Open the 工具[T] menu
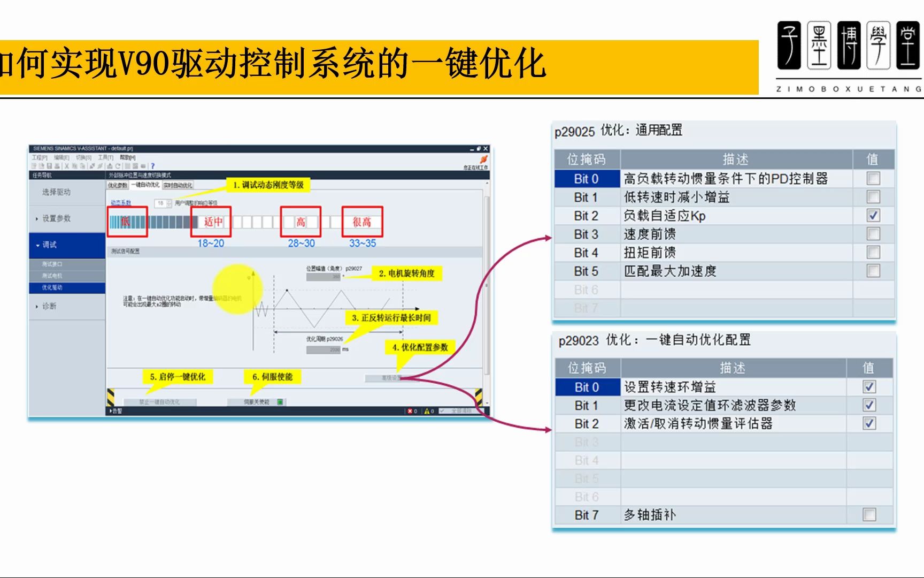 tap(106, 158)
